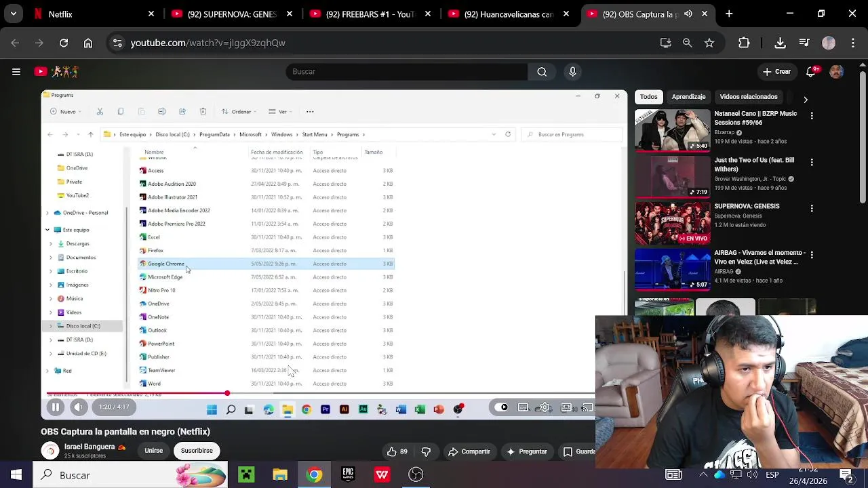
Task: Switch to the SUPERNOVA: GENES tab
Action: click(x=229, y=14)
